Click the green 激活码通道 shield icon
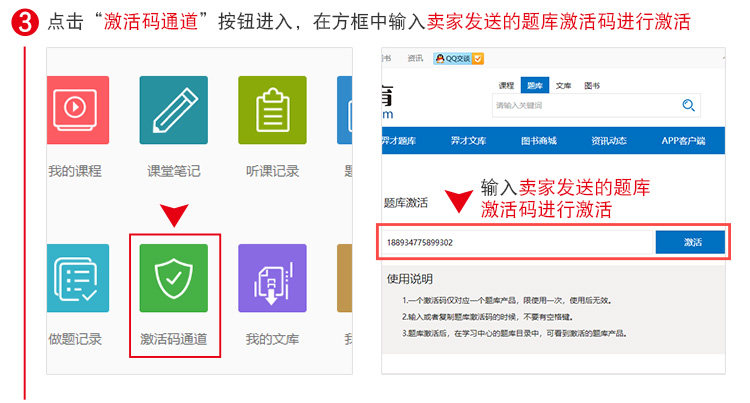 click(x=174, y=278)
